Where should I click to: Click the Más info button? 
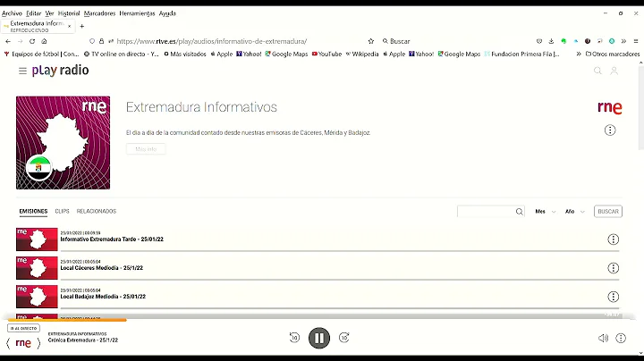point(146,149)
